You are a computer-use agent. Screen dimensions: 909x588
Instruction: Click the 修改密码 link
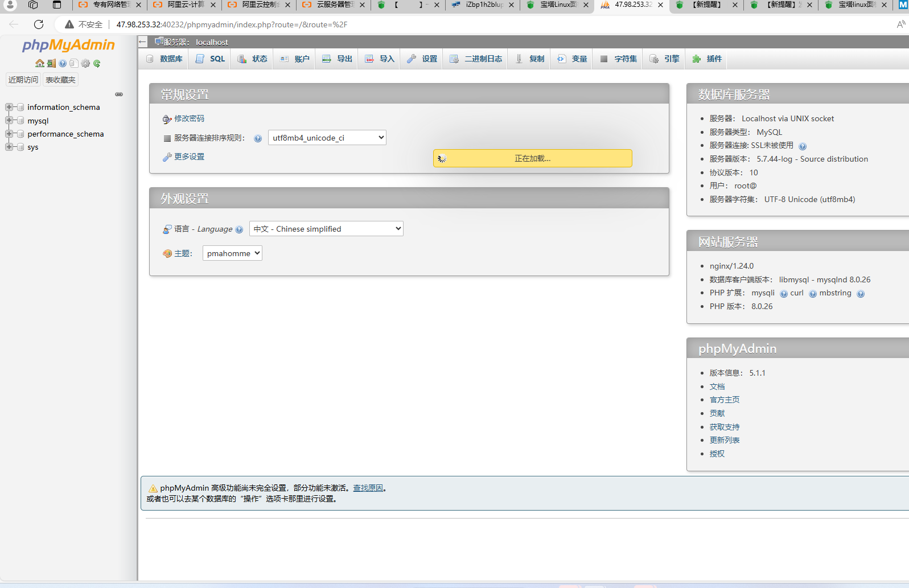[x=189, y=118]
